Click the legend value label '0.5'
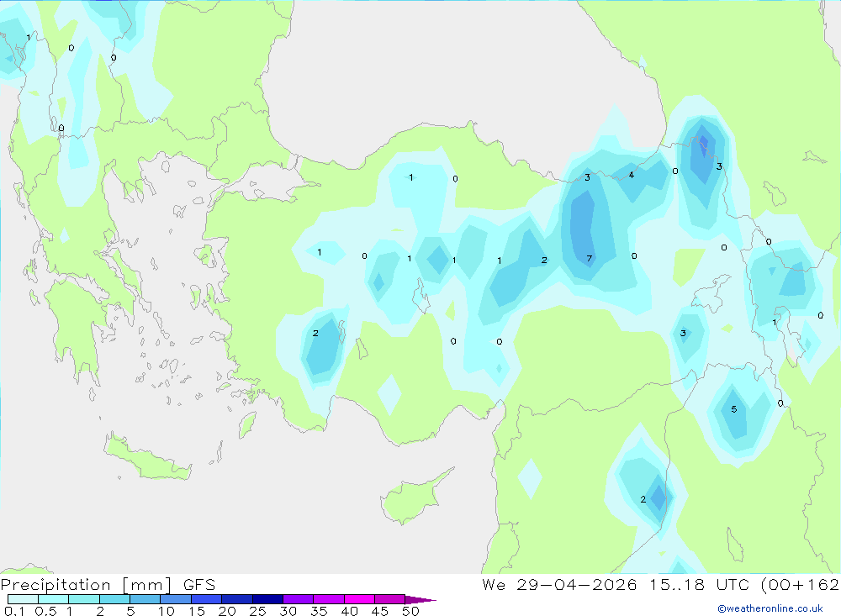The height and width of the screenshot is (616, 841). tap(45, 611)
